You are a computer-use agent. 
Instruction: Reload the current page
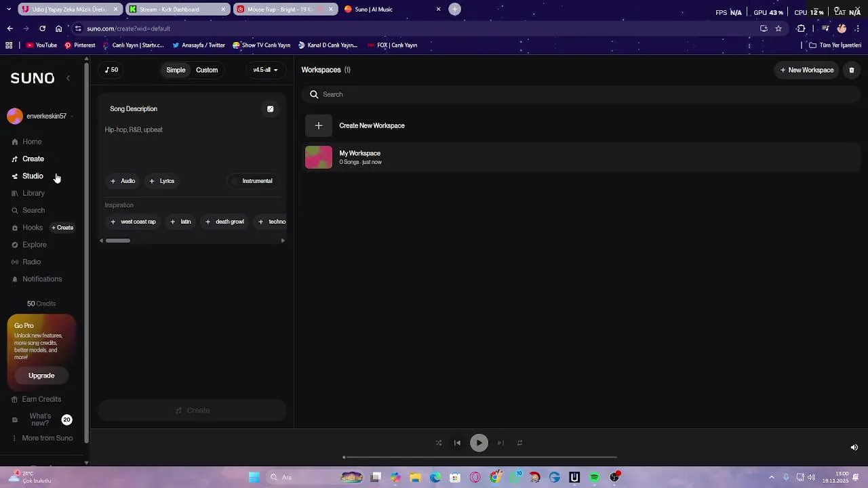tap(42, 28)
